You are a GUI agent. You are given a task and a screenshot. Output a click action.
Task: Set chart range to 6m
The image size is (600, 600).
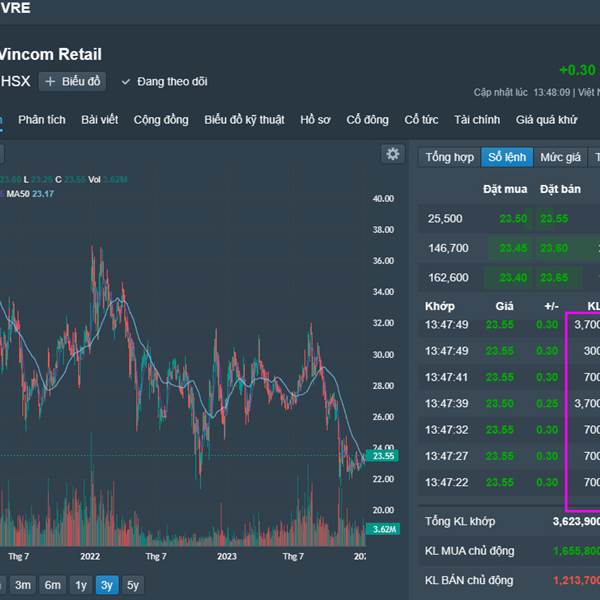[52, 585]
